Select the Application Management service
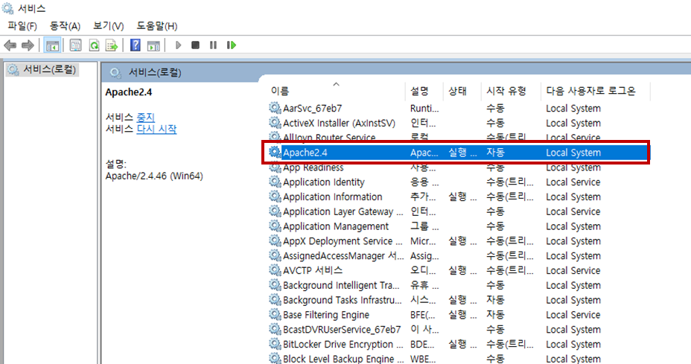Screen dimensions: 691x364 [x=458, y=227]
